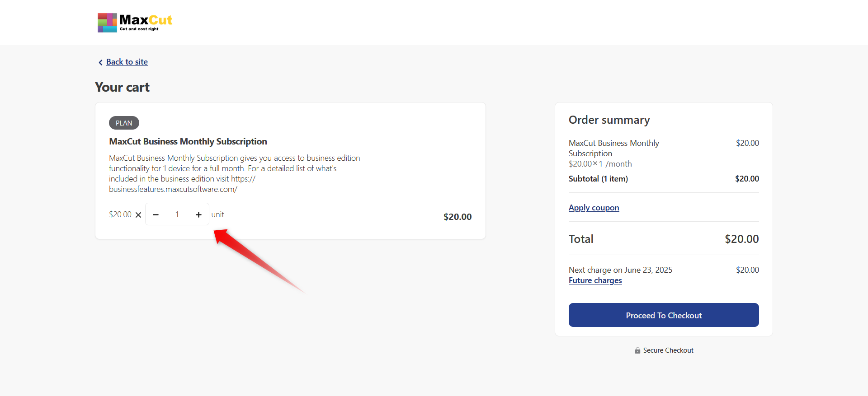Focus the quantity input field
868x396 pixels.
coord(177,214)
